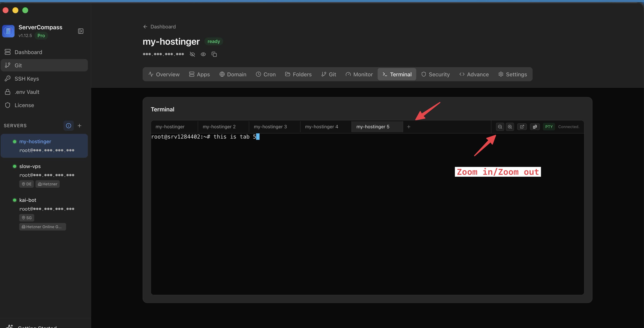Click the Hetzner Online G... provider tag

[x=43, y=227]
